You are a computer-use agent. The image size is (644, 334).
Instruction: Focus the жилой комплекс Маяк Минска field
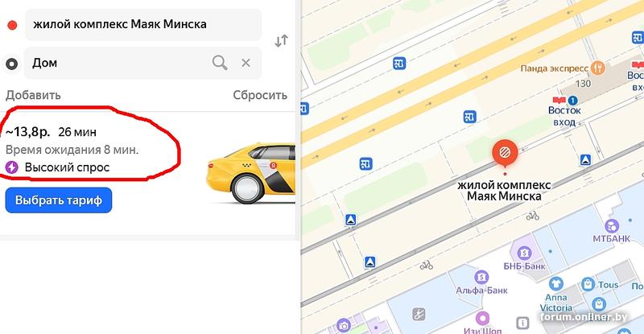(x=143, y=25)
